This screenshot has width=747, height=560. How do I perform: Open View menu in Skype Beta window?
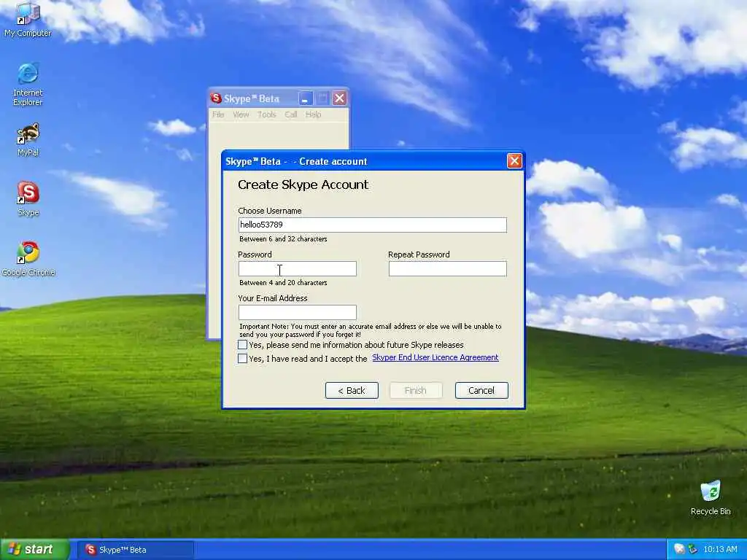coord(241,114)
